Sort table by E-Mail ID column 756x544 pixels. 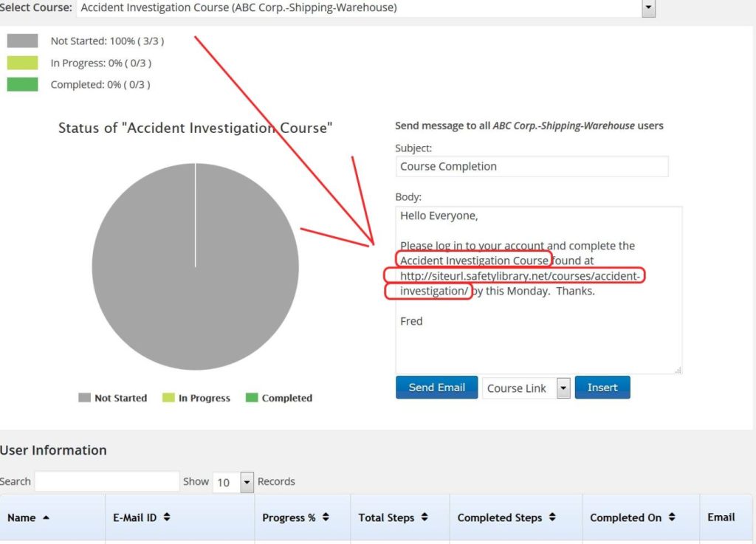(142, 517)
